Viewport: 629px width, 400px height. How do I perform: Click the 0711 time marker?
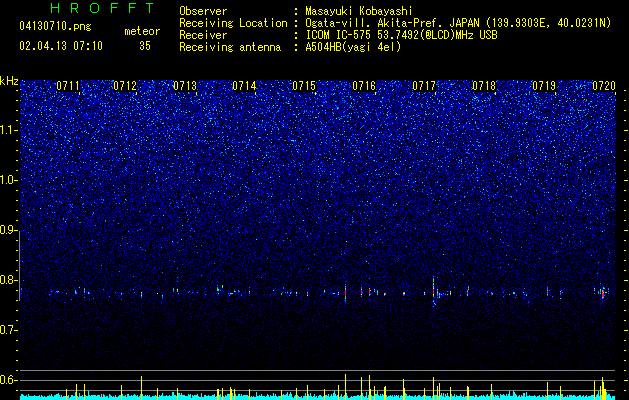tap(68, 85)
